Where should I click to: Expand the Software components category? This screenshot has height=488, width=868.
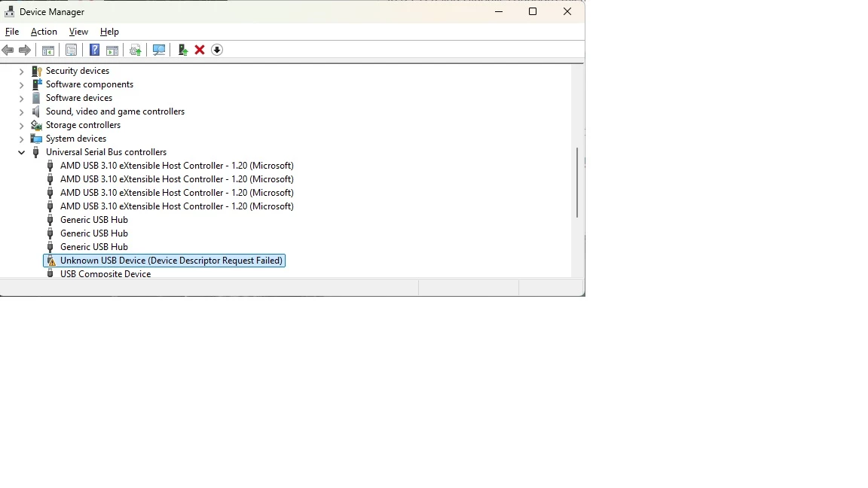pyautogui.click(x=22, y=84)
